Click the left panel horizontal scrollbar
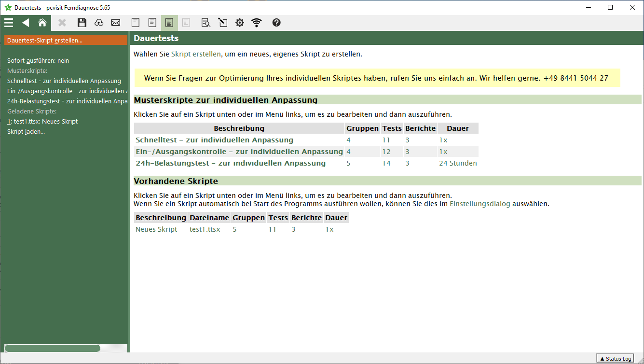 (x=52, y=348)
